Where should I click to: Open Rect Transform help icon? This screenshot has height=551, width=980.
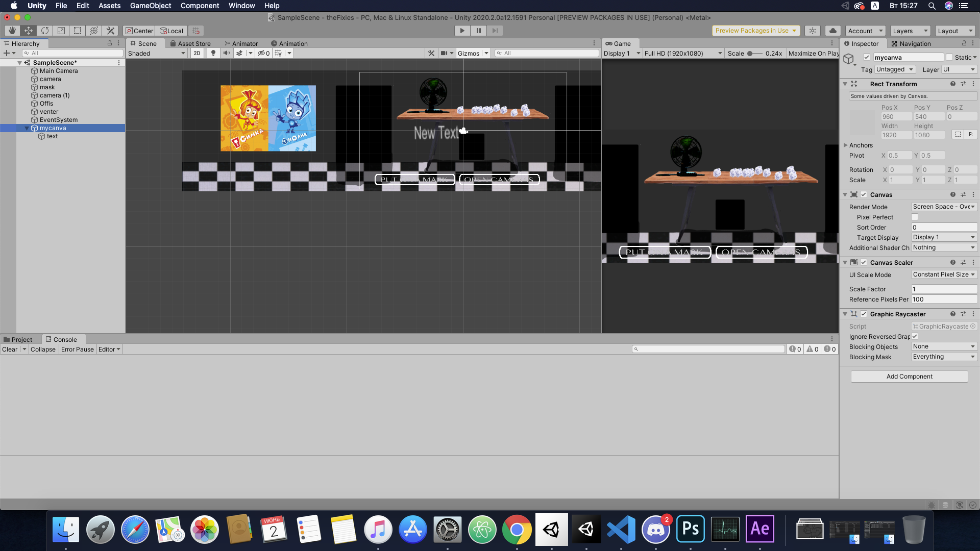coord(952,84)
